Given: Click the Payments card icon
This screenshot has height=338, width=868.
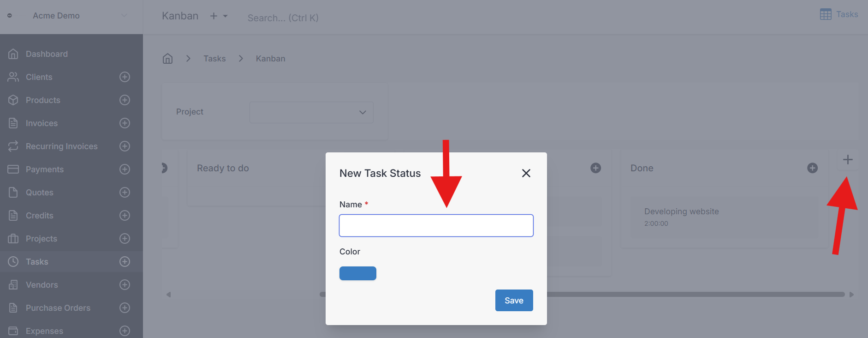Looking at the screenshot, I should click(13, 169).
